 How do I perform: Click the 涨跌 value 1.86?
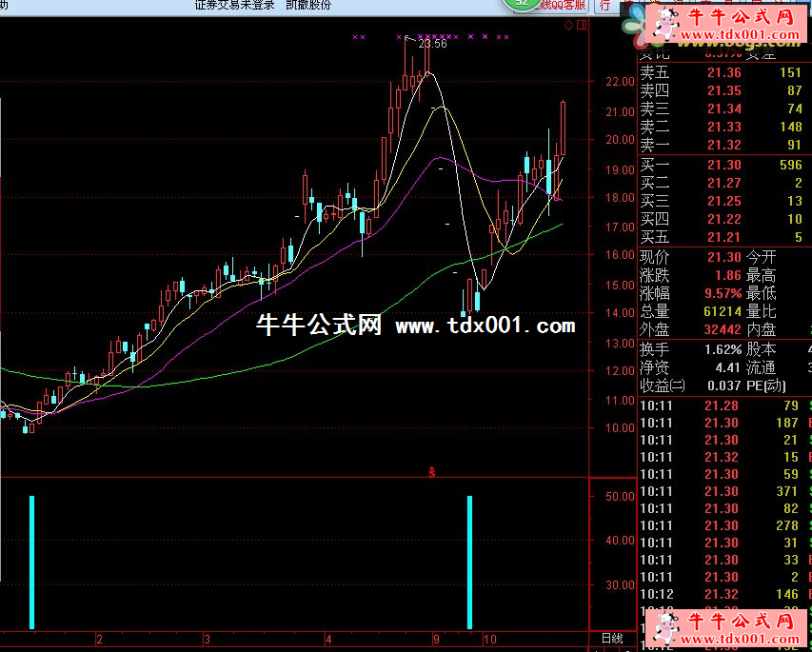click(728, 275)
